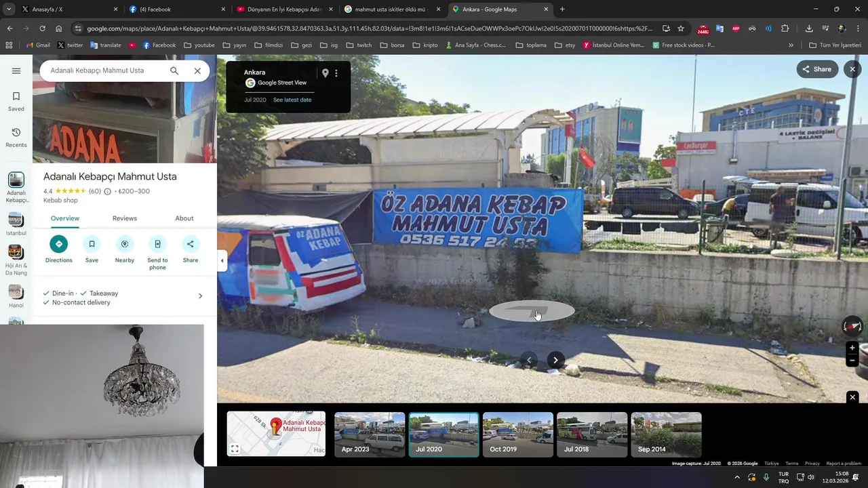Click the mini map thumbnail
This screenshot has width=868, height=488.
coord(276,434)
